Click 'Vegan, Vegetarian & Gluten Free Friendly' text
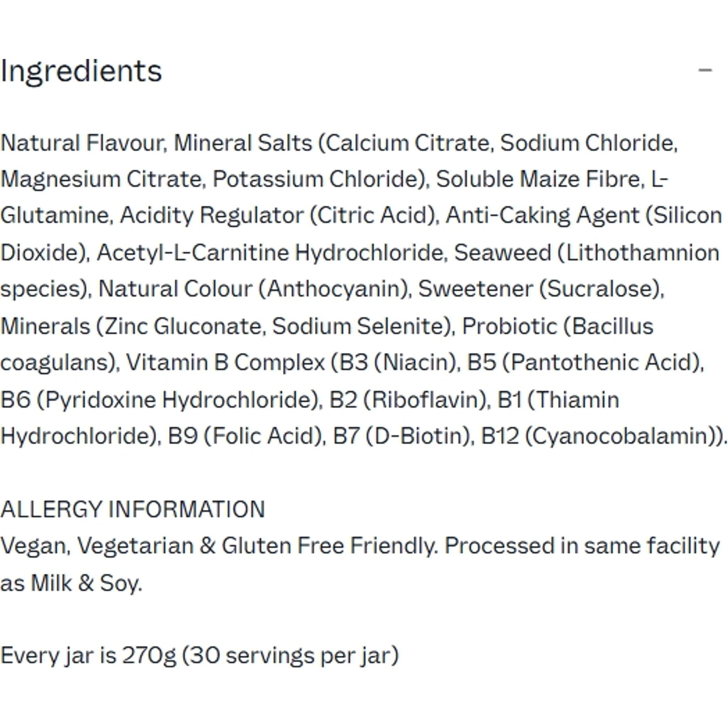The height and width of the screenshot is (728, 728). tap(219, 546)
